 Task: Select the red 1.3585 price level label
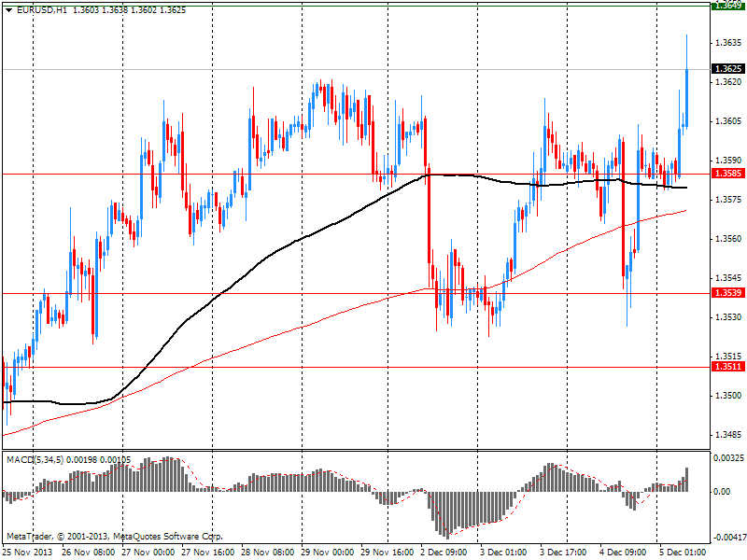727,174
